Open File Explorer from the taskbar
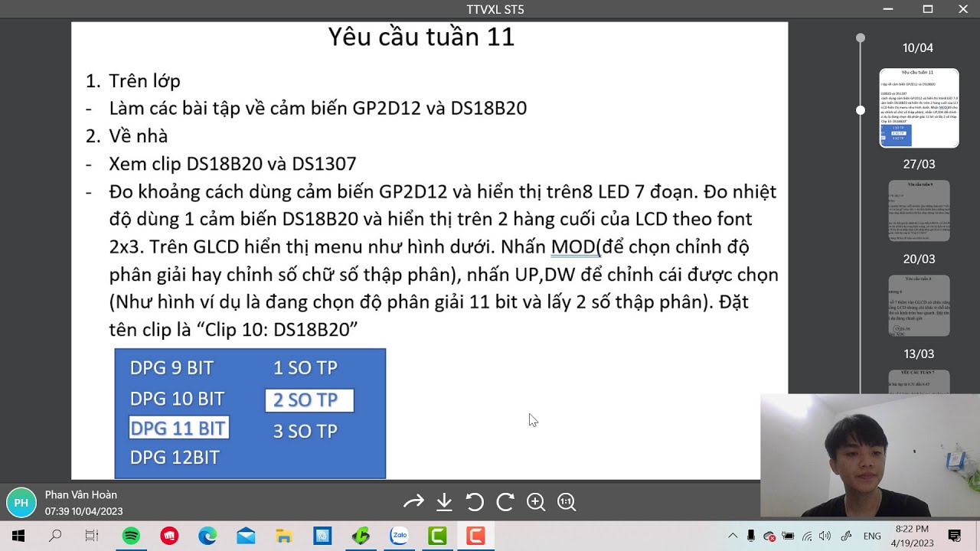 pyautogui.click(x=284, y=536)
